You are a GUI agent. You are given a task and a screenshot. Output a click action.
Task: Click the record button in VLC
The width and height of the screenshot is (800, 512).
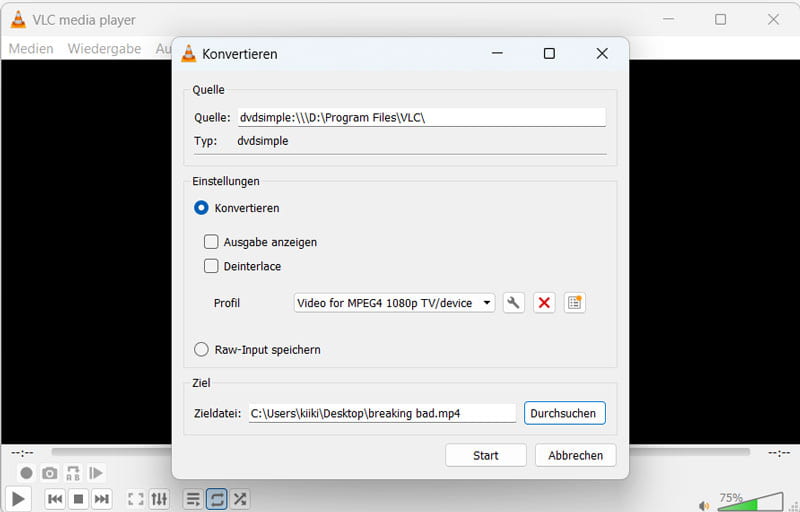point(26,473)
